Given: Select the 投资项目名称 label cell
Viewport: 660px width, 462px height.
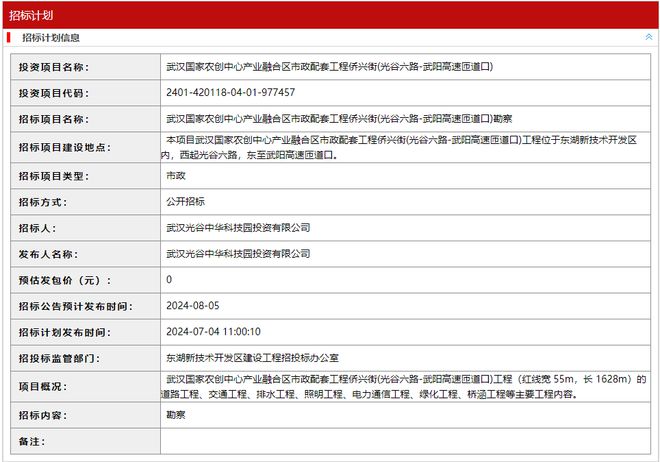Looking at the screenshot, I should click(85, 67).
